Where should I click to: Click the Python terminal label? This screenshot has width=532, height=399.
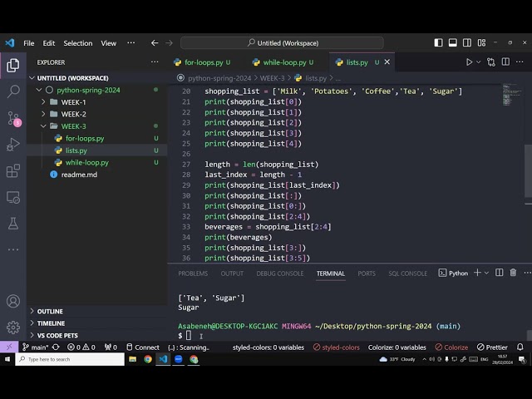(x=453, y=273)
